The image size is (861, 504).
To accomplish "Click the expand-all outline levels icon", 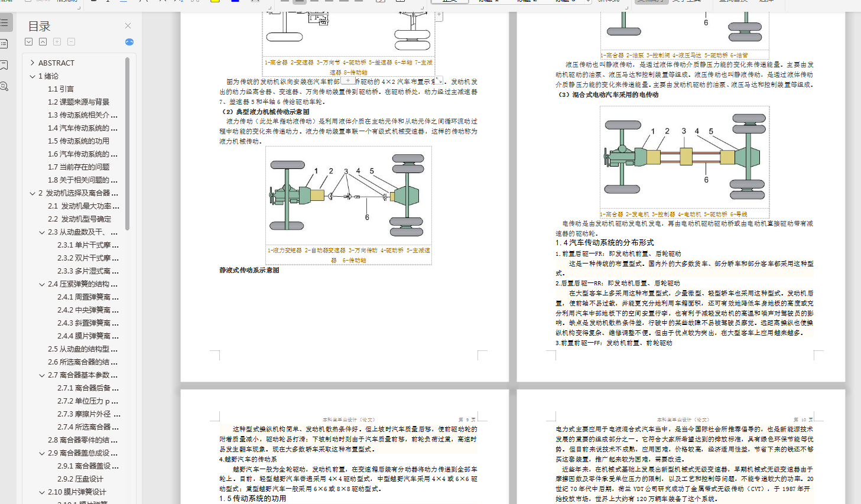I will [29, 42].
